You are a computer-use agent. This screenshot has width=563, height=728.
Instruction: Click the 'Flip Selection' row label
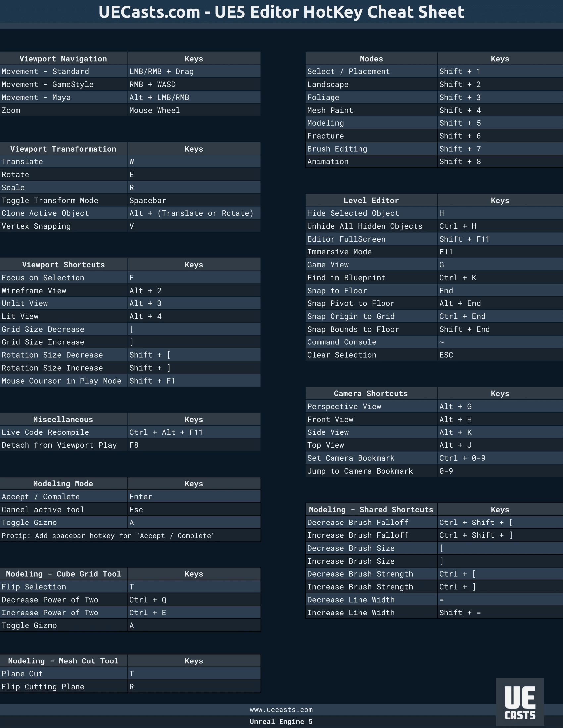pyautogui.click(x=63, y=587)
